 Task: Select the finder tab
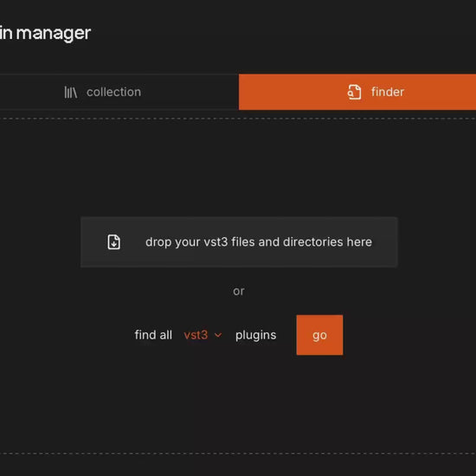click(357, 92)
